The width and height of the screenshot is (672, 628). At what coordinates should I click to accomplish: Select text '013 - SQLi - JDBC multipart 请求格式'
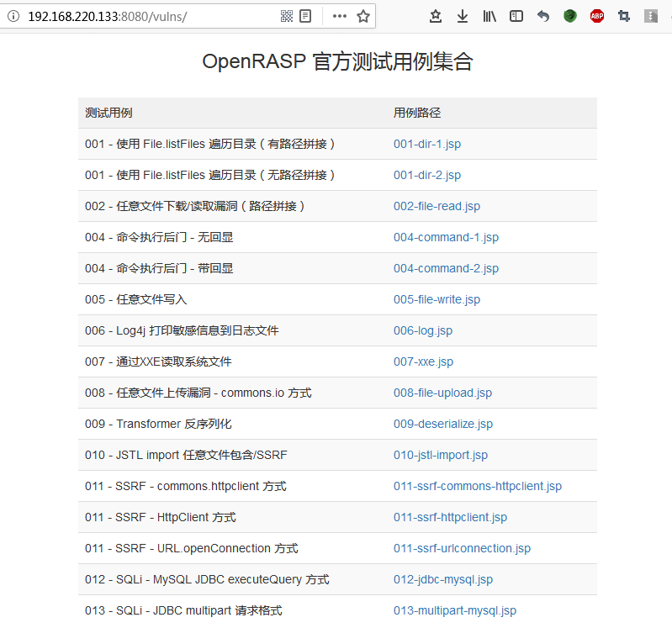click(x=183, y=611)
